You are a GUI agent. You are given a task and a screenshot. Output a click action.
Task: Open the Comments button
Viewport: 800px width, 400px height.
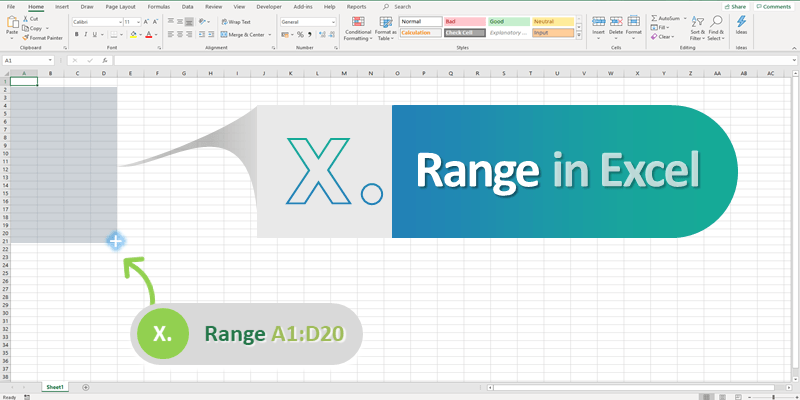[773, 7]
